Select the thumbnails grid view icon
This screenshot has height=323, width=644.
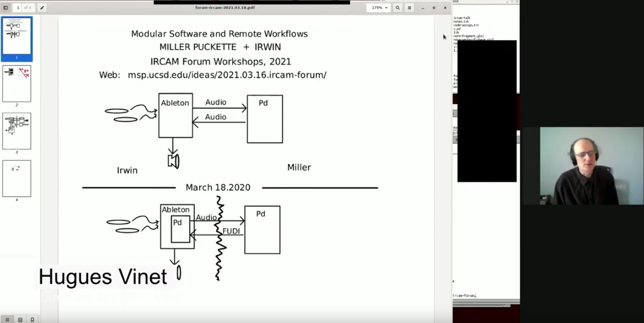coord(7,319)
